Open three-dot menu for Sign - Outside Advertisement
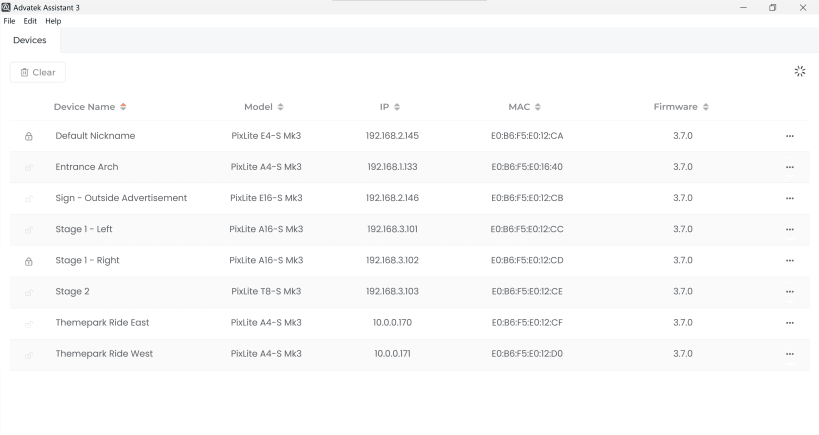This screenshot has width=819, height=435. coord(790,198)
